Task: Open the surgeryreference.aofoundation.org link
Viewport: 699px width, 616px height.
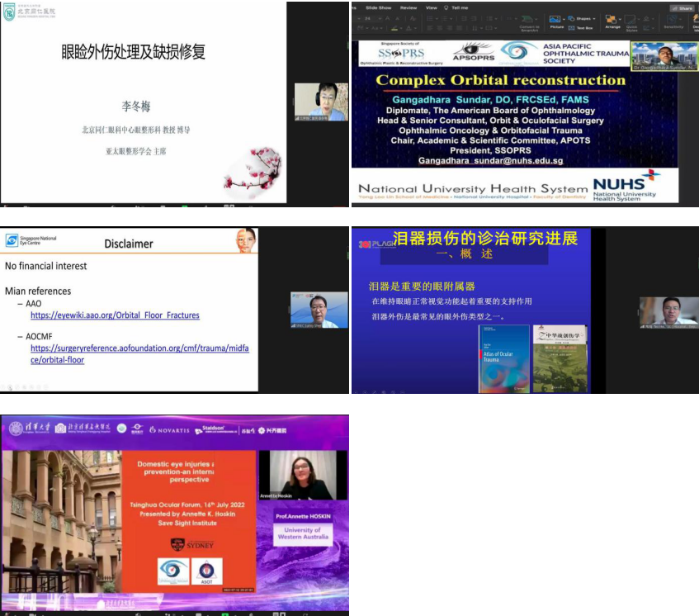Action: point(139,354)
